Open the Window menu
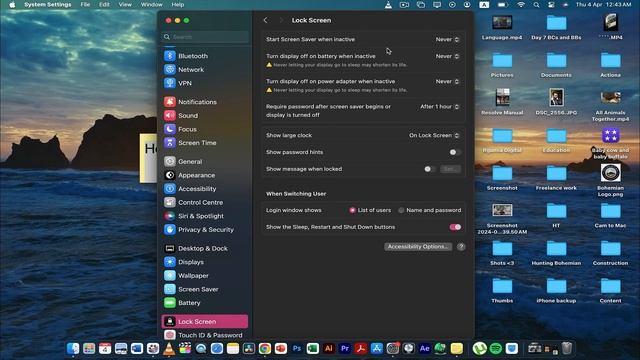The image size is (640, 360). coord(151,4)
